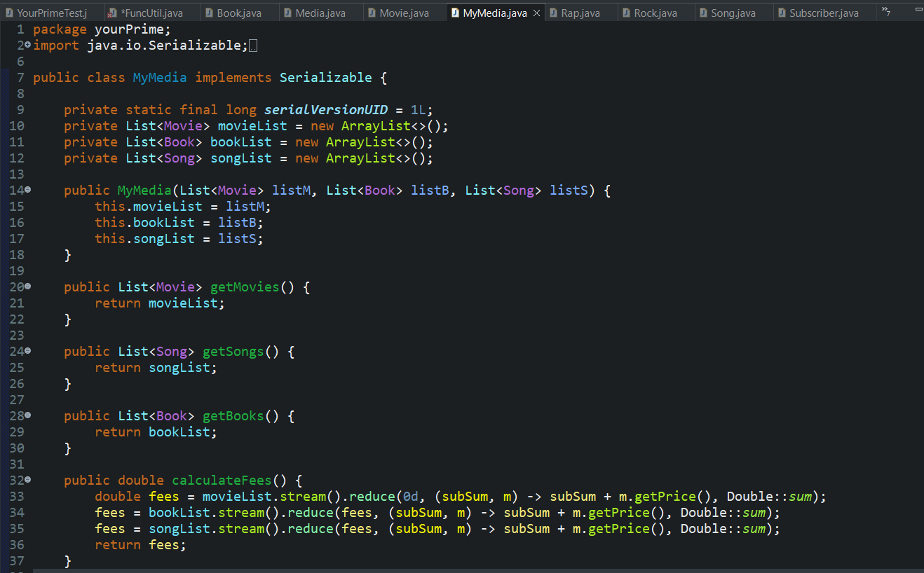Click the Java icon on Rap.java tab
Screen dimensions: 924x573
click(x=552, y=12)
